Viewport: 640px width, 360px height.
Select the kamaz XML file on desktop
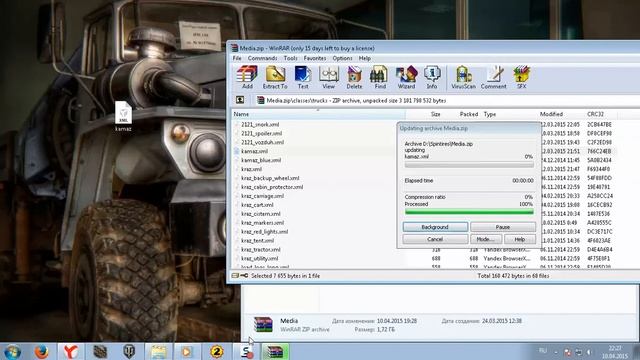coord(123,116)
